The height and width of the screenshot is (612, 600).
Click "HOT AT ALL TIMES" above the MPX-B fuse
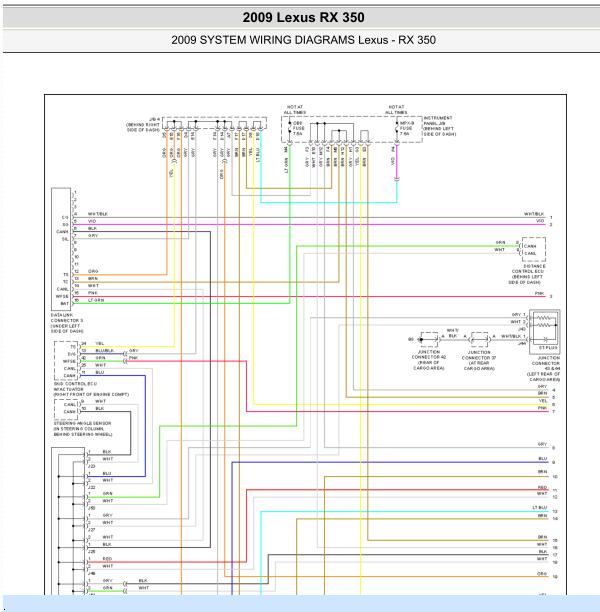396,110
